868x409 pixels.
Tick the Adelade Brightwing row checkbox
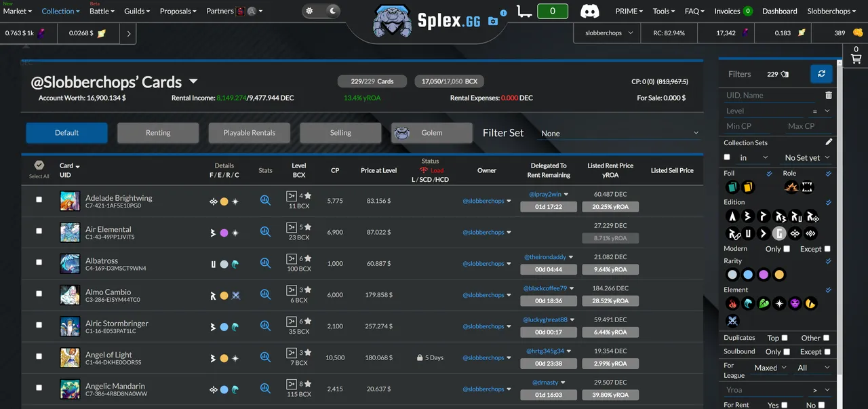[x=39, y=199]
